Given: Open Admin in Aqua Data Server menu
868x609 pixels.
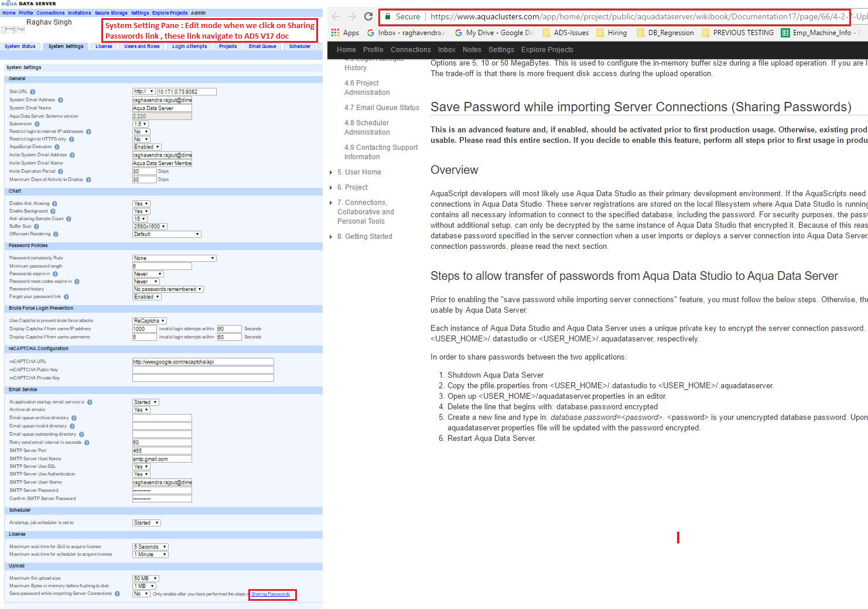Looking at the screenshot, I should (x=198, y=13).
